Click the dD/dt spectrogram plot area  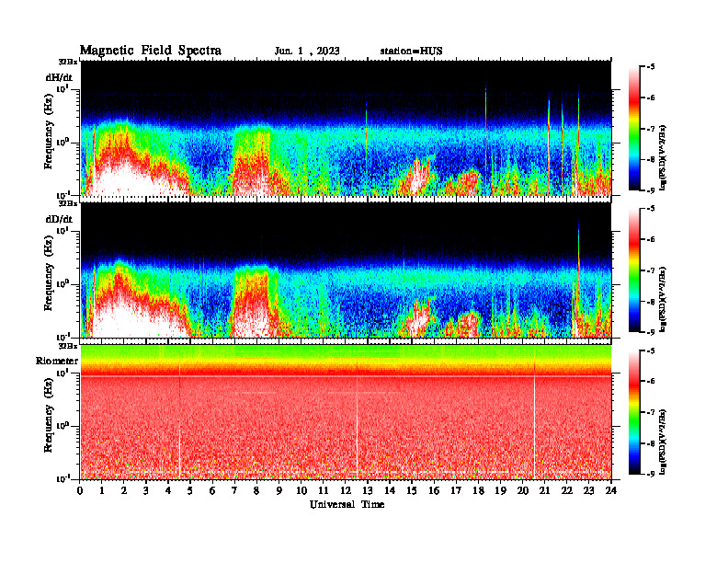[x=346, y=270]
